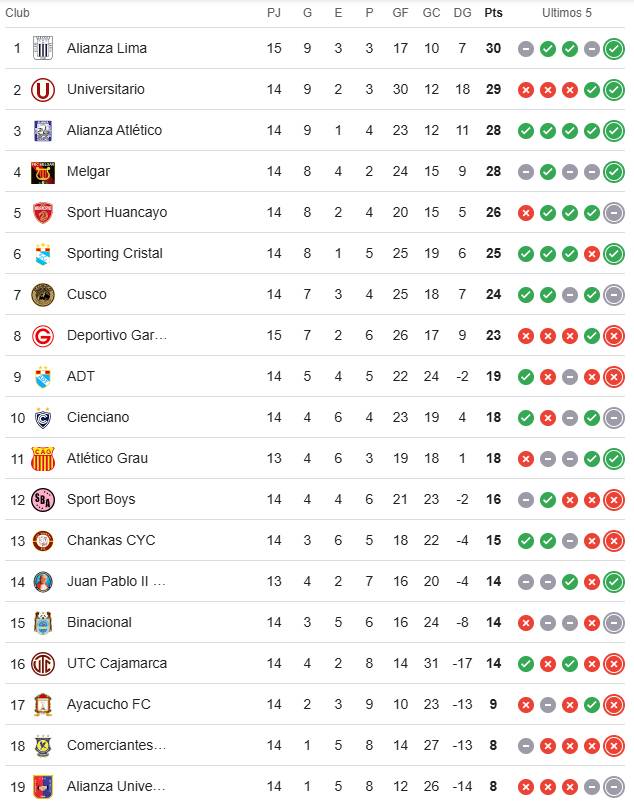
Task: Open the Binacional team row
Action: coord(315,622)
